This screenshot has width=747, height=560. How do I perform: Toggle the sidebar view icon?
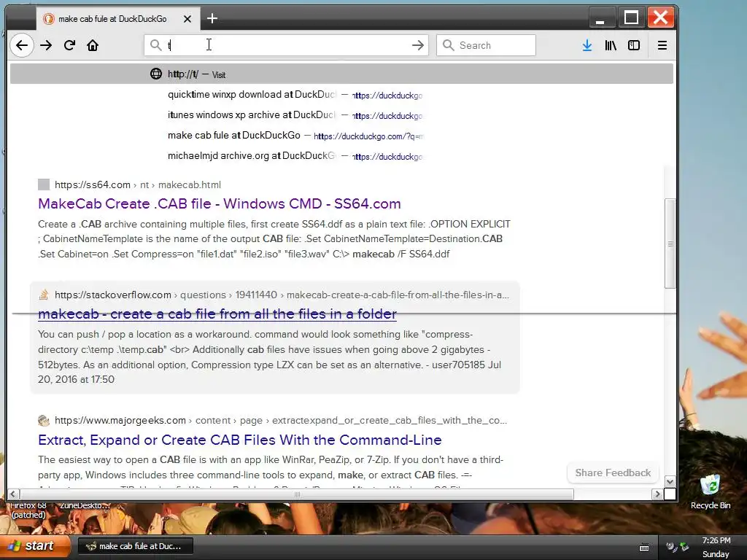634,45
